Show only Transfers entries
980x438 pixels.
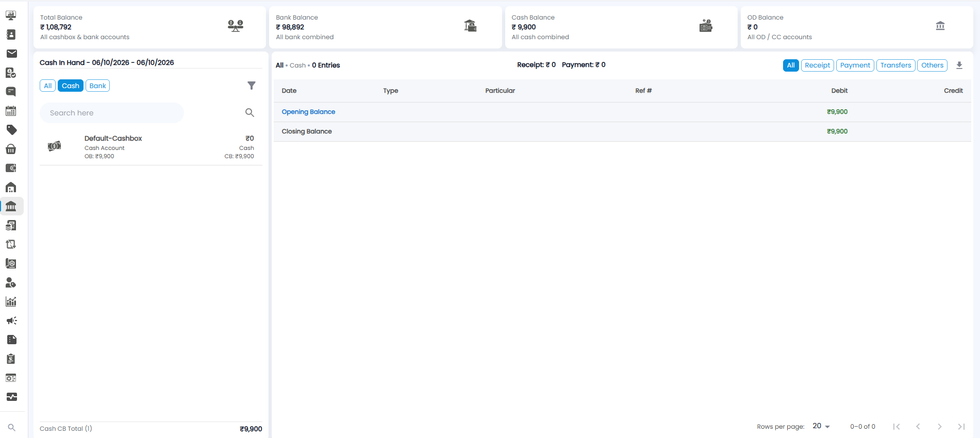pyautogui.click(x=895, y=65)
